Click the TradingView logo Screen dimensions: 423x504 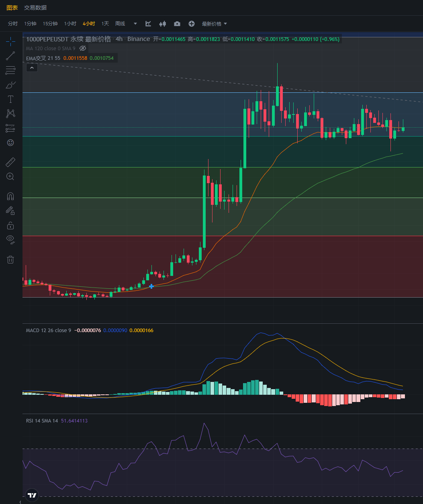[x=32, y=495]
